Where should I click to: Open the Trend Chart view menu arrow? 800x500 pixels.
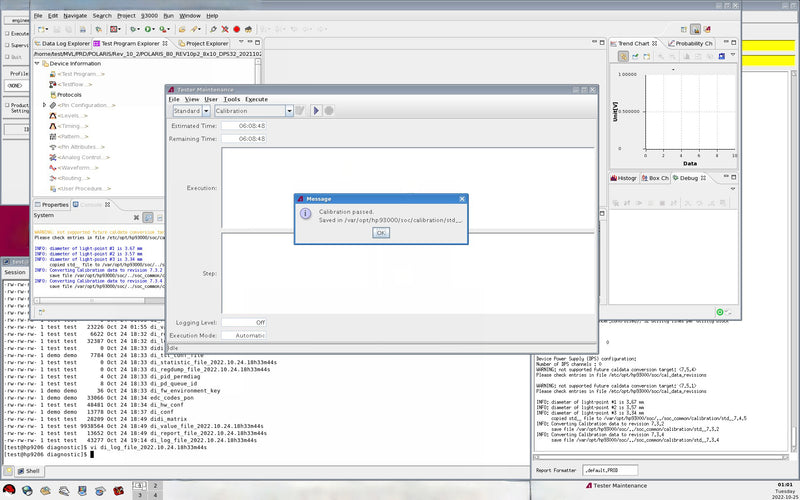point(733,56)
